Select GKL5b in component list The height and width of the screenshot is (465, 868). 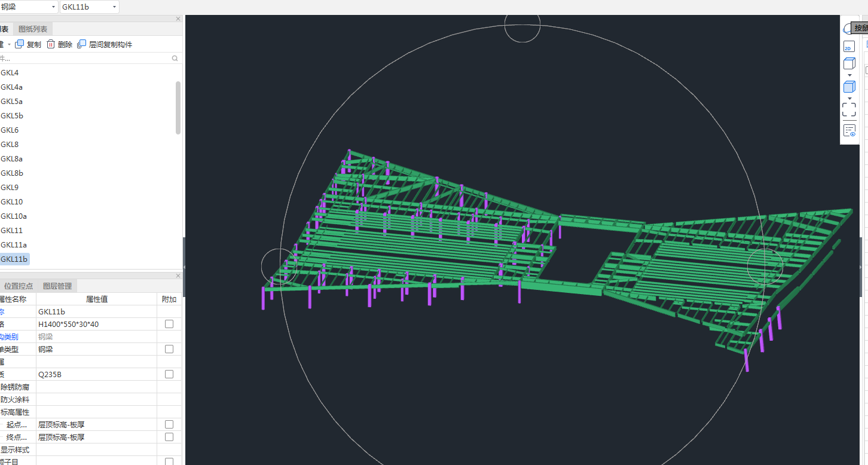pos(12,116)
